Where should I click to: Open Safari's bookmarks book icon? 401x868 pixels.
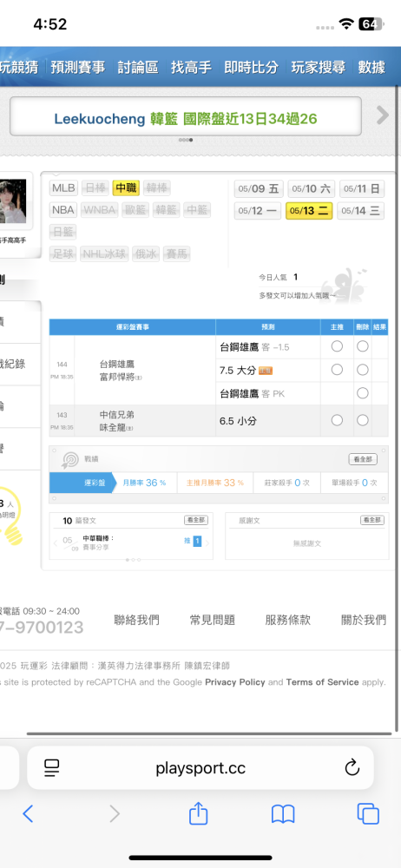click(282, 814)
